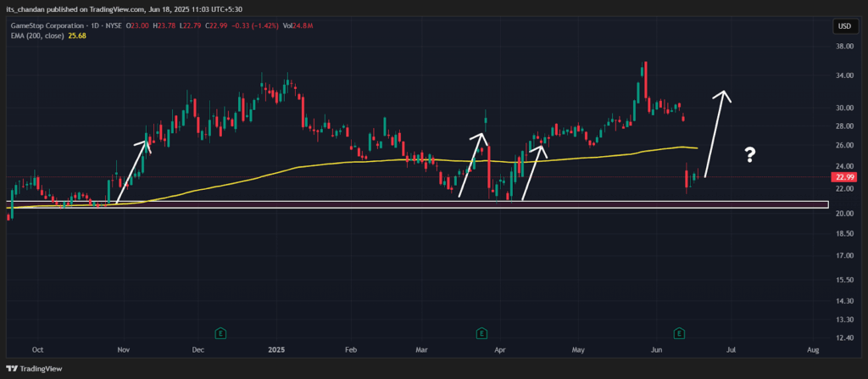Click the earnings E marker in June
This screenshot has width=868, height=379.
click(679, 333)
